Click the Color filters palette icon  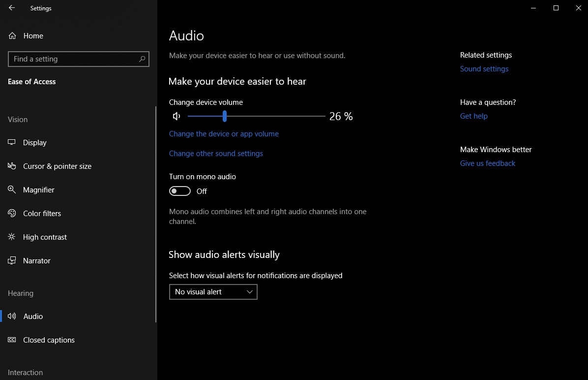pos(12,213)
